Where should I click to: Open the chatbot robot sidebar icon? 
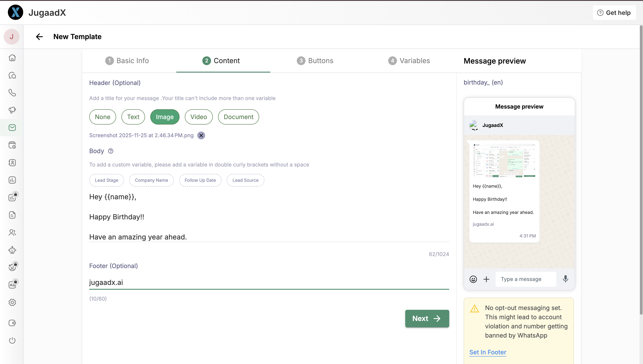(12, 250)
